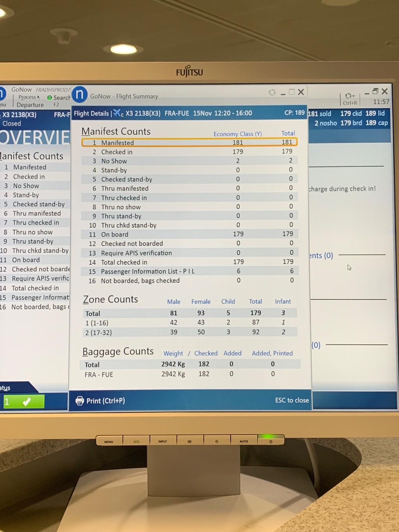Restore the main GoNow window
The image size is (399, 532).
pyautogui.click(x=375, y=91)
